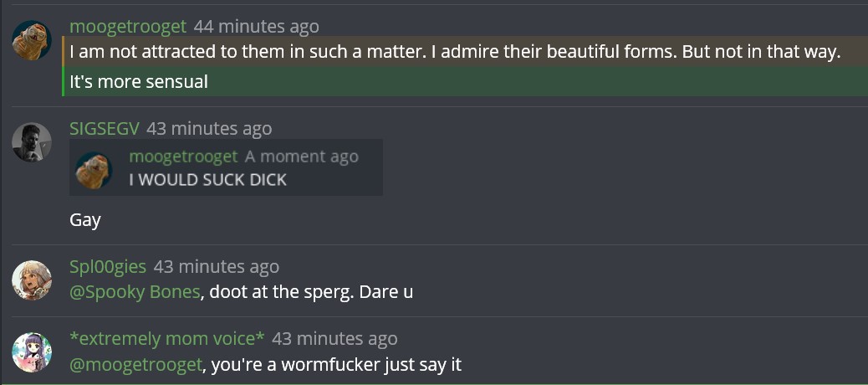Open moogetrooget username inside the quote box
868x385 pixels.
pos(183,157)
